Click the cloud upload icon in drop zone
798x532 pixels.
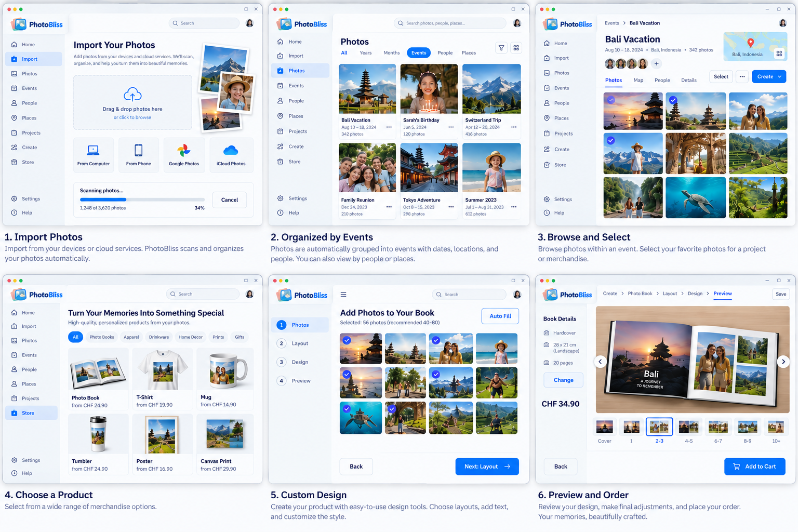click(132, 95)
